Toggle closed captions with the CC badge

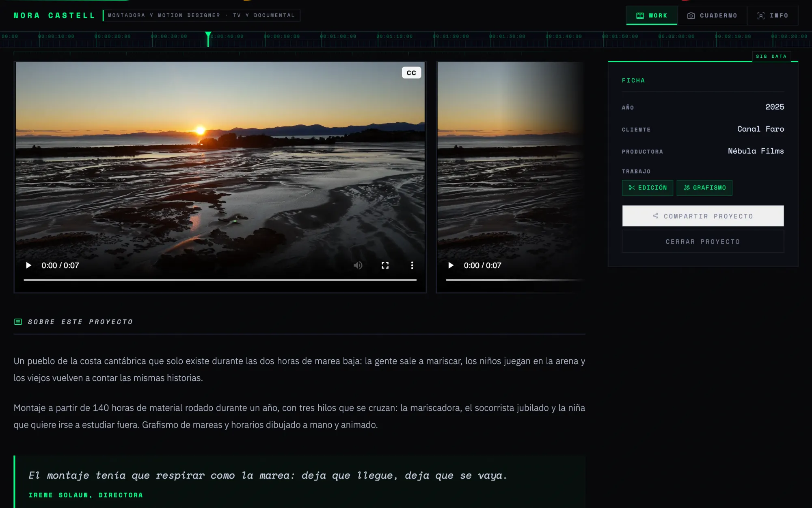411,73
